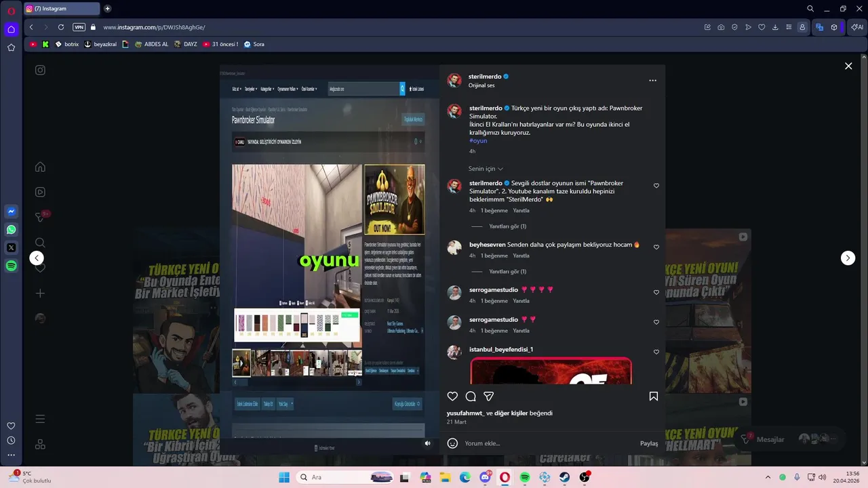Open Opera downloads icon
Viewport: 868px width, 488px height.
coord(775,27)
